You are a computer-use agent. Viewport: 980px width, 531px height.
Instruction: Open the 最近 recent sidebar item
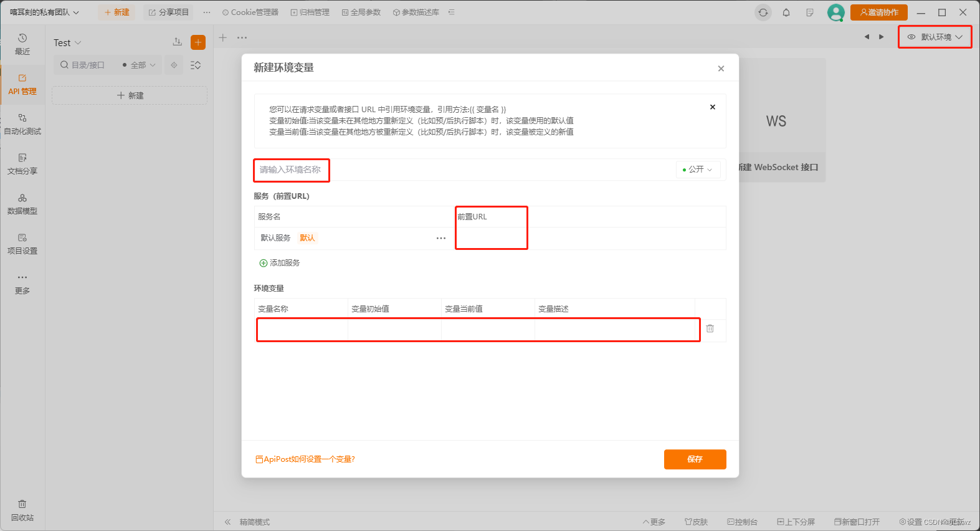point(22,44)
